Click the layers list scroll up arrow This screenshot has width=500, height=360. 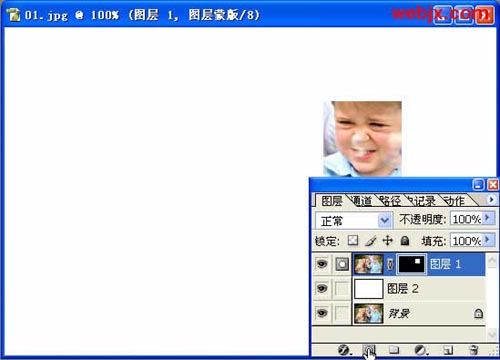coord(492,261)
